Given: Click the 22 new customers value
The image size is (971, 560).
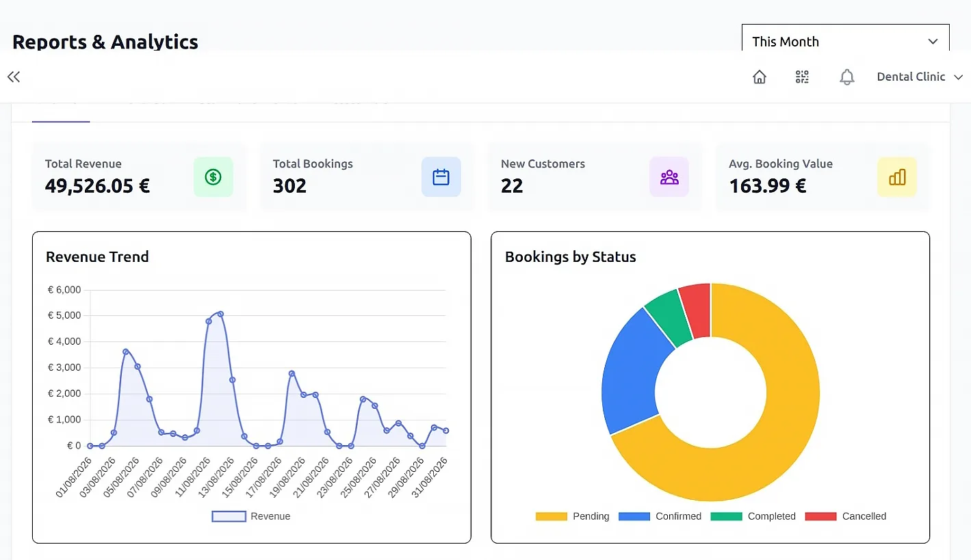Looking at the screenshot, I should tap(512, 186).
